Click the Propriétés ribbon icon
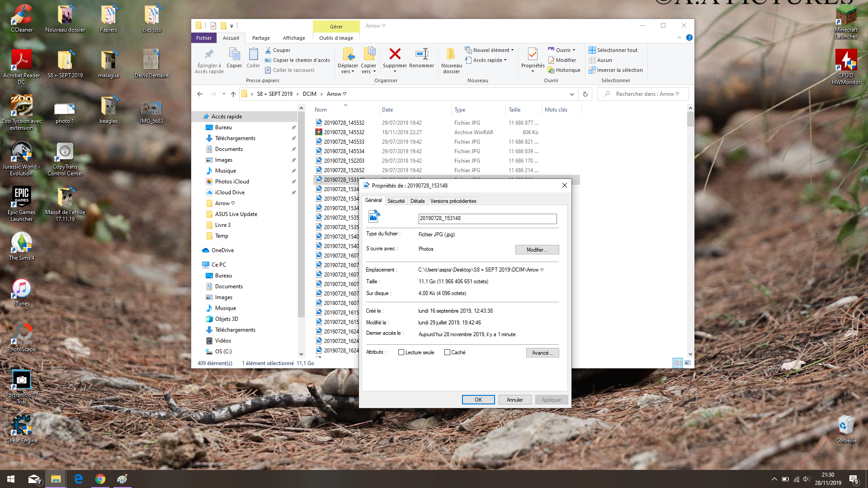Image resolution: width=868 pixels, height=488 pixels. (x=533, y=55)
